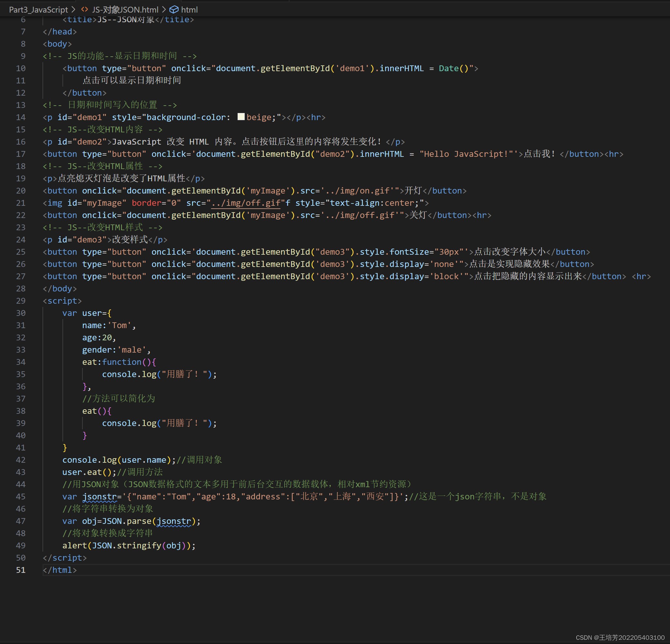Click the closing </html> tag
Screen dimensions: 670x644
(x=60, y=570)
